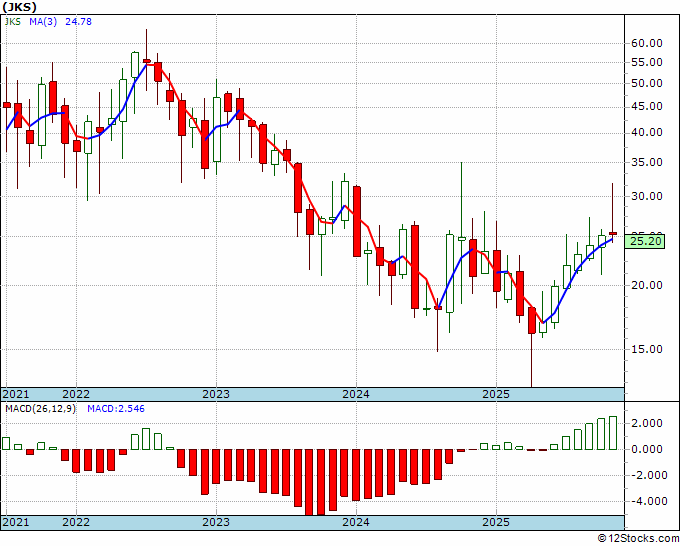The image size is (680, 546).
Task: Click the 12Stocks.com copyright link
Action: [x=638, y=539]
